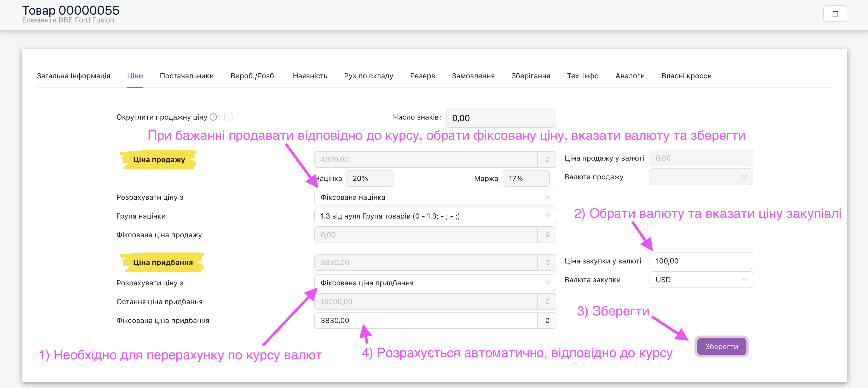Open the sale currency dropdown
The image size is (868, 388).
pyautogui.click(x=701, y=177)
